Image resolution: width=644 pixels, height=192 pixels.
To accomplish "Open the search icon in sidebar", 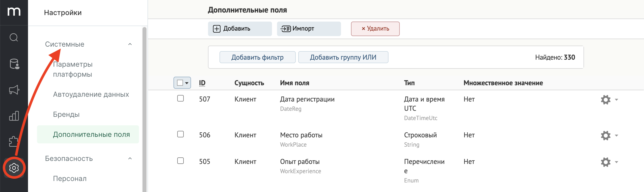I will pyautogui.click(x=14, y=38).
